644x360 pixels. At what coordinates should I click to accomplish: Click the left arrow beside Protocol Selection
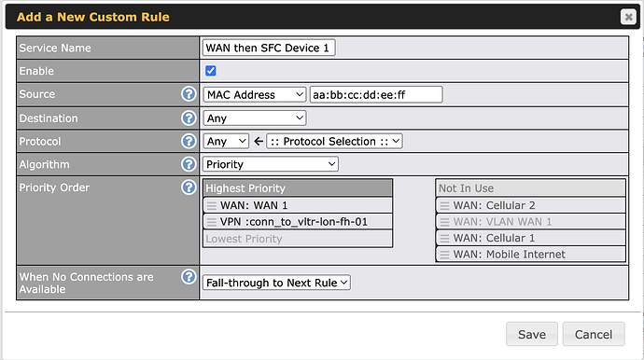tap(258, 142)
